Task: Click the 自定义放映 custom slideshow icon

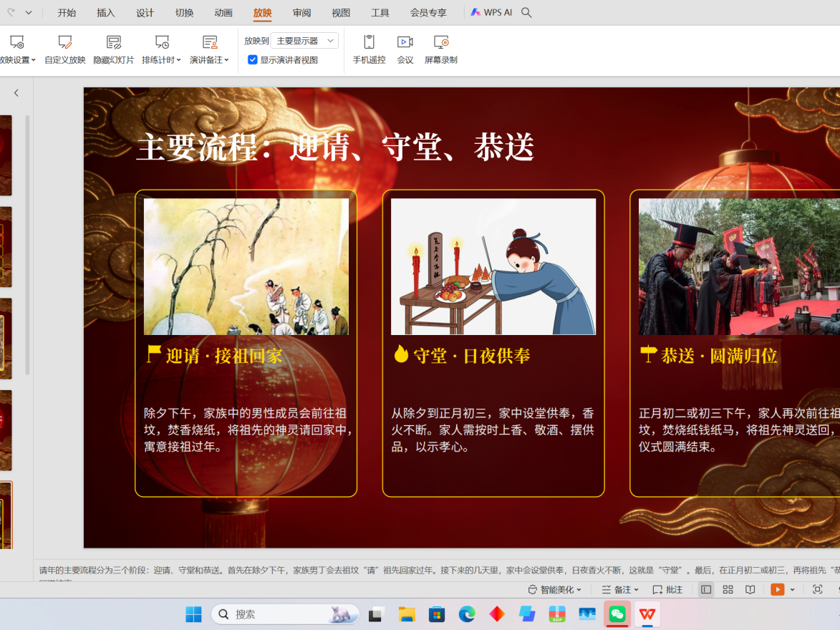Action: (64, 43)
